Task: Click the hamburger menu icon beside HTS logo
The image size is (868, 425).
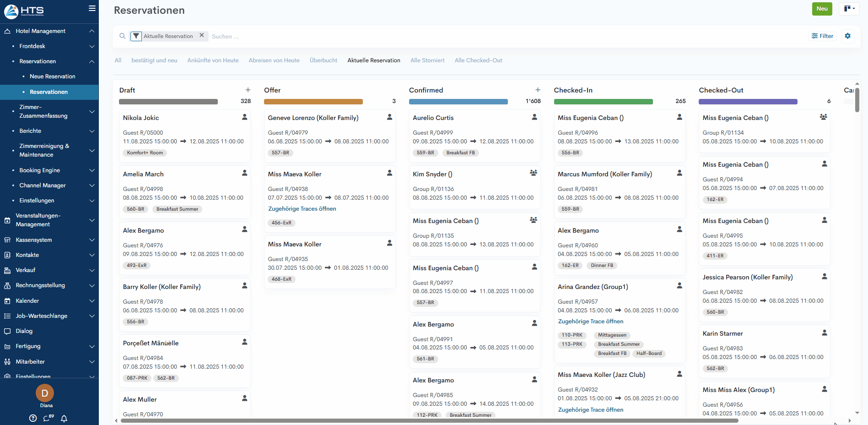Action: (92, 8)
